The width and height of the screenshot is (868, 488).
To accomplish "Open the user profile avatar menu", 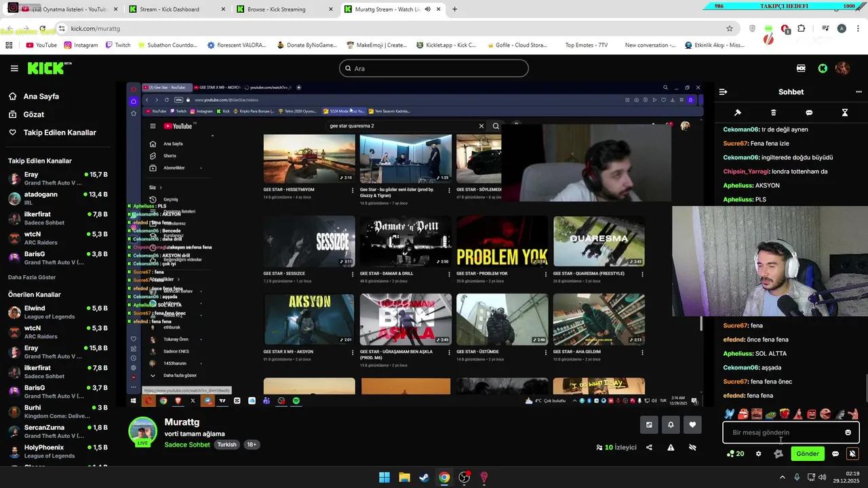I will (842, 68).
